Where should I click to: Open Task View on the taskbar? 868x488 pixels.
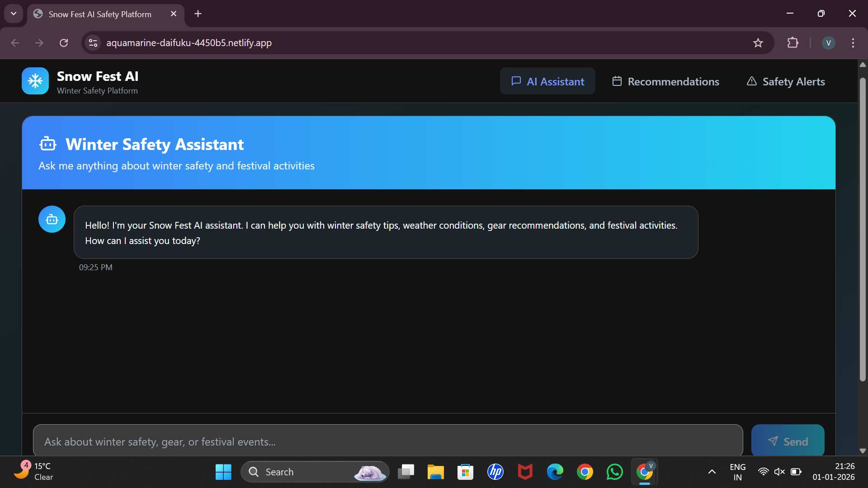coord(406,472)
